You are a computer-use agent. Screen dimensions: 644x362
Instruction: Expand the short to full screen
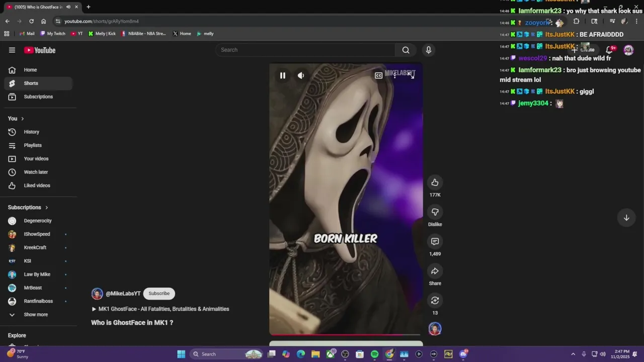pos(411,75)
